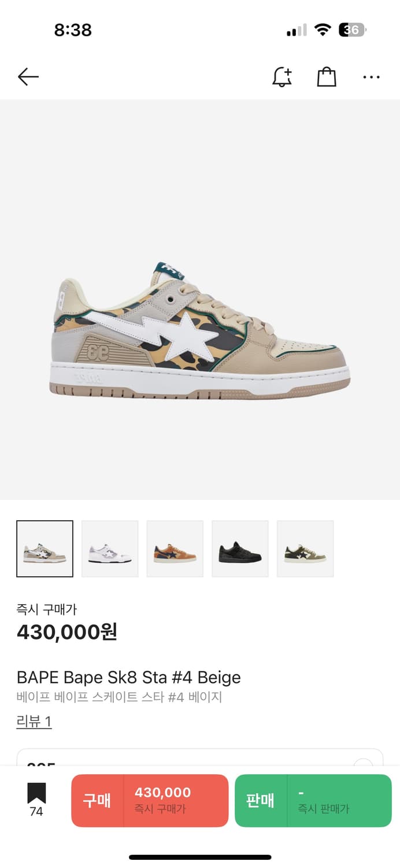Toggle the bookmark icon showing 74
Viewport: 400px width, 868px height.
point(36,800)
